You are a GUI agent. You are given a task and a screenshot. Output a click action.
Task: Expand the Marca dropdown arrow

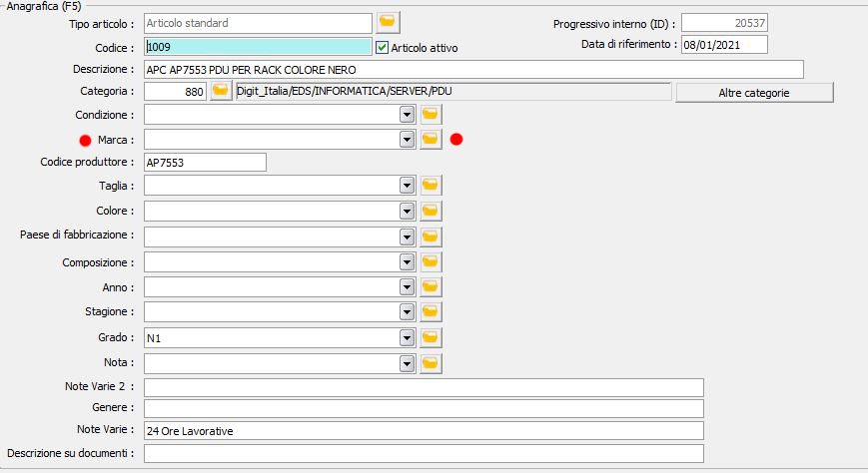tap(407, 140)
